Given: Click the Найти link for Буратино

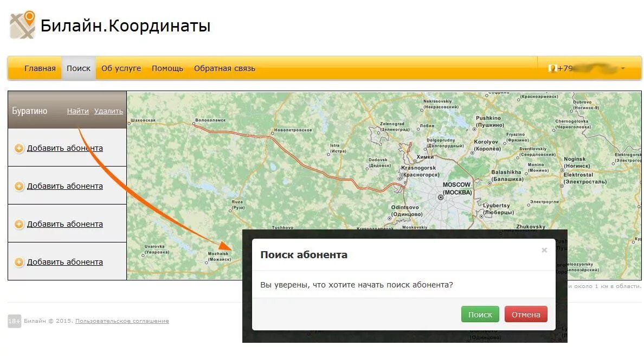Looking at the screenshot, I should pos(78,111).
